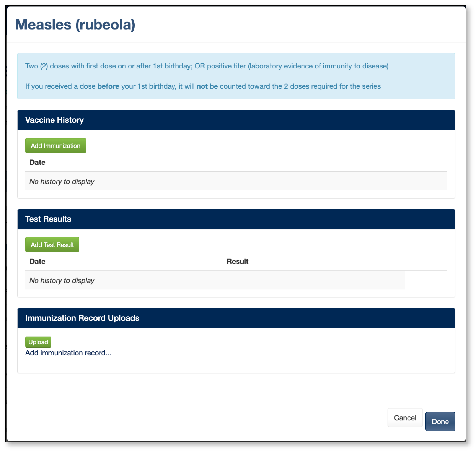Click the bold word 'not' in the notice
This screenshot has height=452, width=476.
202,86
